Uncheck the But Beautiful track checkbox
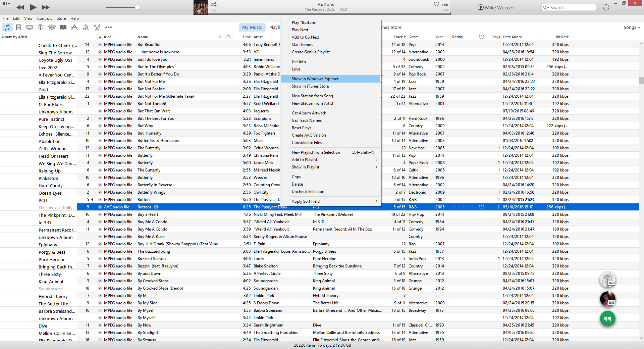Image resolution: width=644 pixels, height=349 pixels. [x=100, y=45]
